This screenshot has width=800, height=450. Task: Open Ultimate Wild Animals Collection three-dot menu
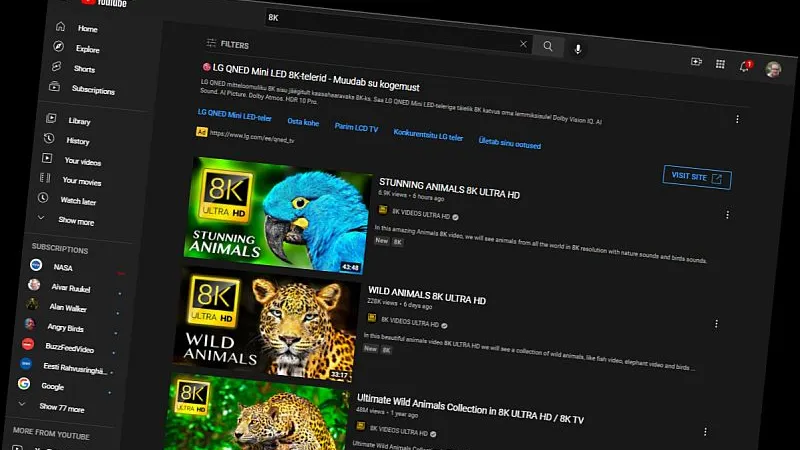pyautogui.click(x=705, y=432)
